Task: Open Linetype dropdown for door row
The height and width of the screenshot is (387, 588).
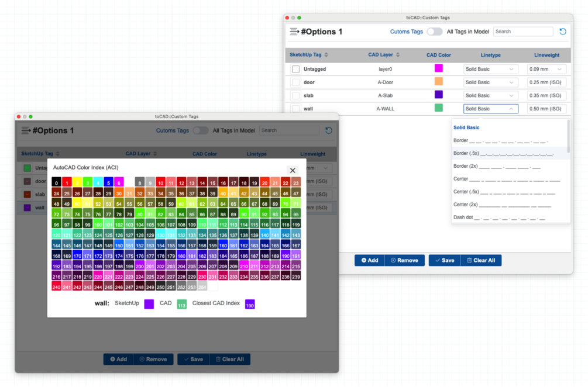Action: pyautogui.click(x=490, y=82)
